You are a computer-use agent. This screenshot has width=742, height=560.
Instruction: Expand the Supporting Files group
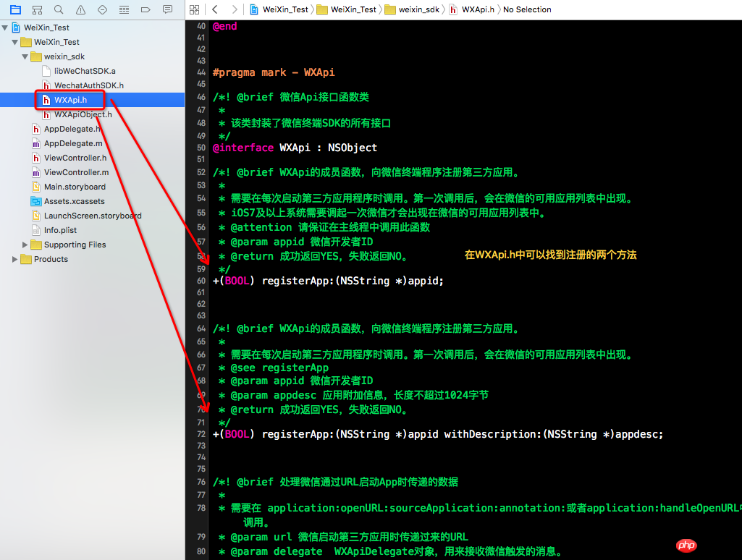tap(25, 245)
